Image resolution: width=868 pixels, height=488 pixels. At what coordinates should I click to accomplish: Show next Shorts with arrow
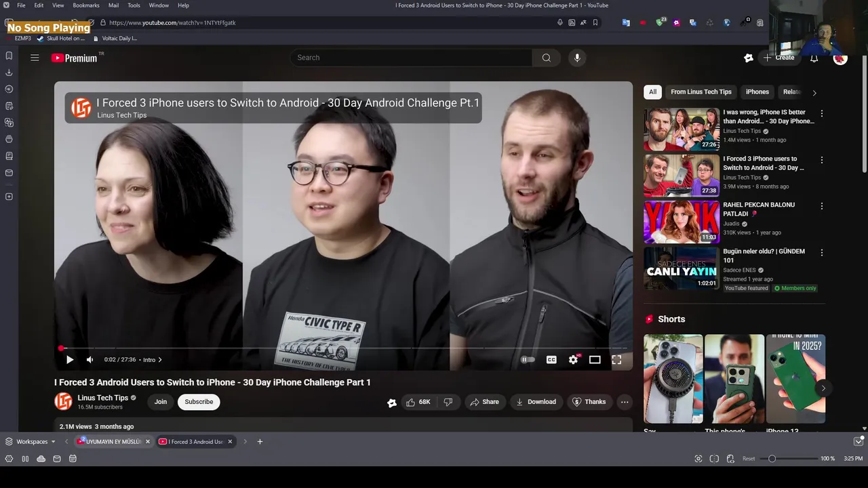click(823, 388)
